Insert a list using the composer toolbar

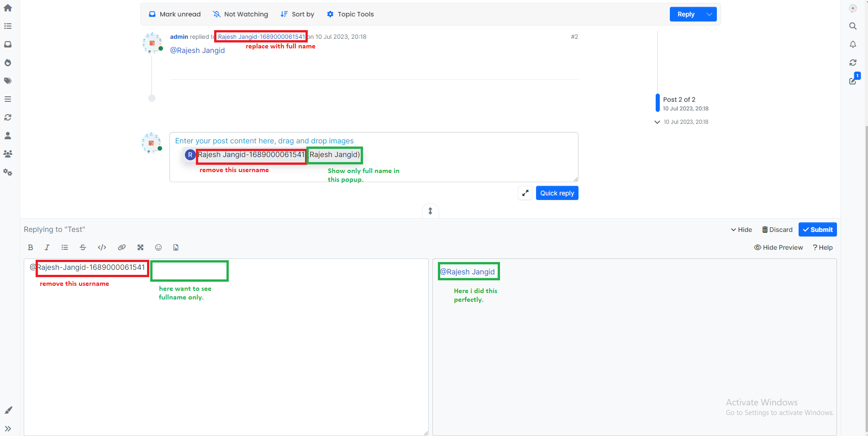pyautogui.click(x=65, y=247)
